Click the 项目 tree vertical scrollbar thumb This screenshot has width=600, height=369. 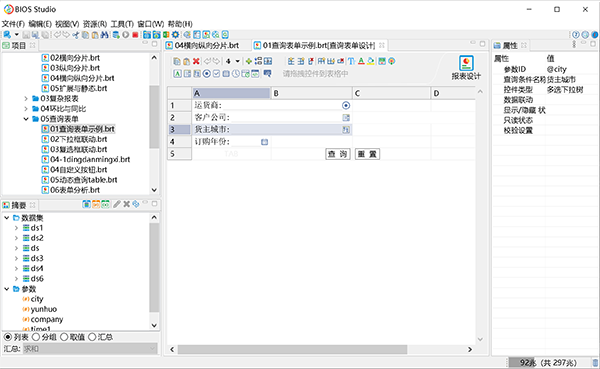[154, 117]
